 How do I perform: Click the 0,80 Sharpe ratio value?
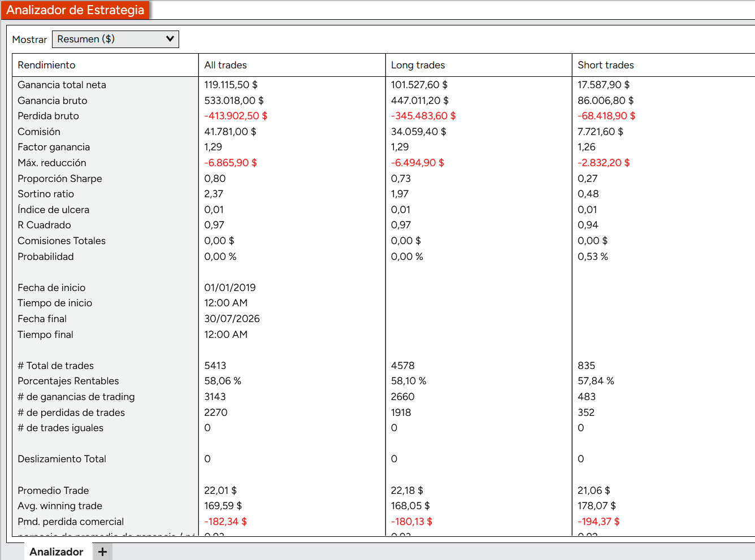(x=215, y=179)
